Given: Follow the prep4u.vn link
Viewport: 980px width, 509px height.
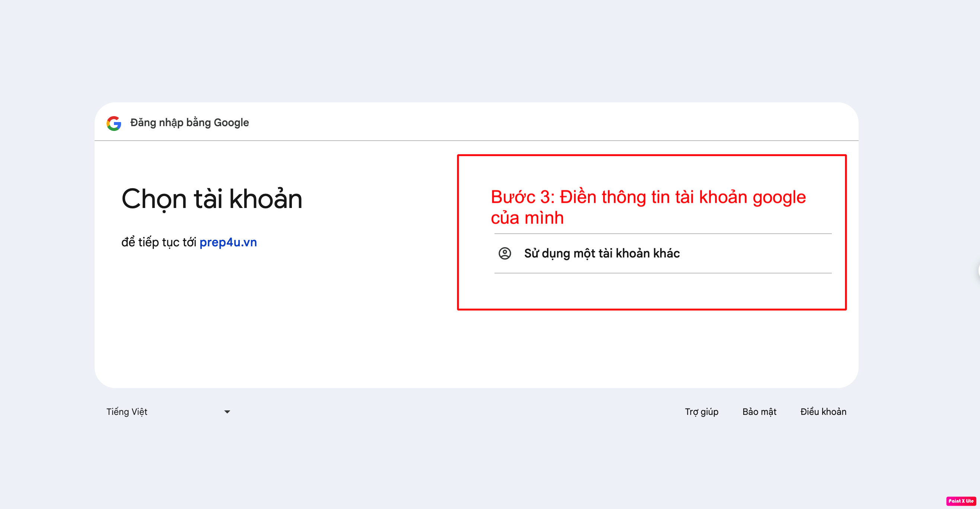Looking at the screenshot, I should (228, 242).
